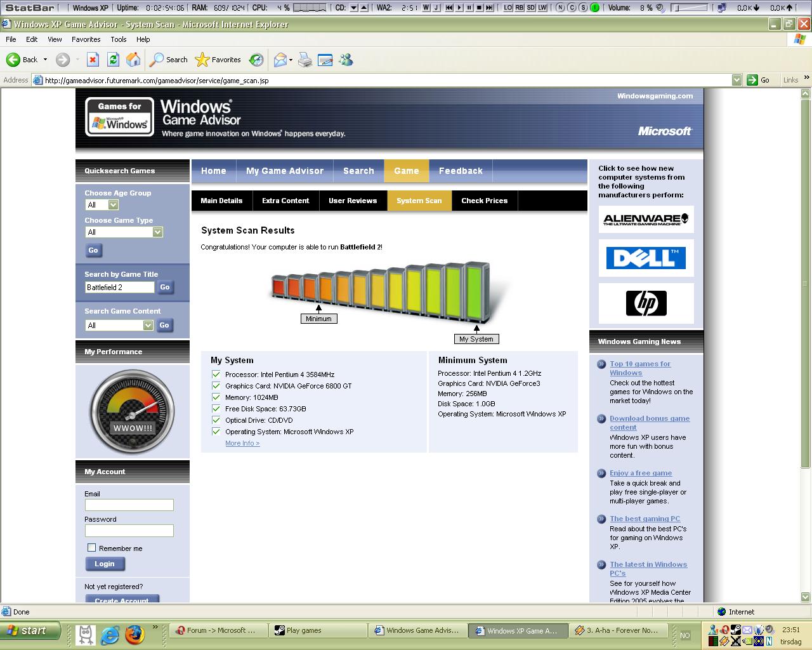Open the Tools menu
This screenshot has width=812, height=650.
click(x=119, y=39)
